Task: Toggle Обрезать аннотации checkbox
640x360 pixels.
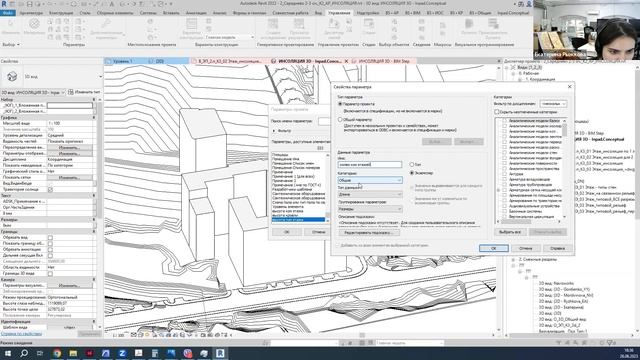Action: pyautogui.click(x=50, y=249)
